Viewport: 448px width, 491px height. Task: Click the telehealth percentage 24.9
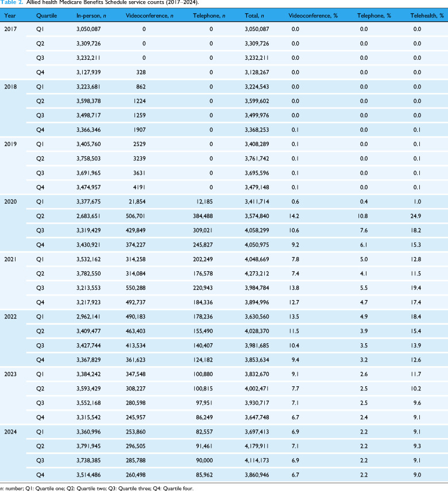tap(416, 216)
